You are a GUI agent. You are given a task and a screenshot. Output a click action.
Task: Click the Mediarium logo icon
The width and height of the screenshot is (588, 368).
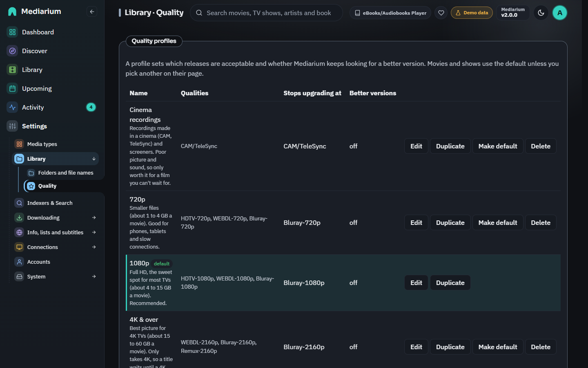(12, 11)
